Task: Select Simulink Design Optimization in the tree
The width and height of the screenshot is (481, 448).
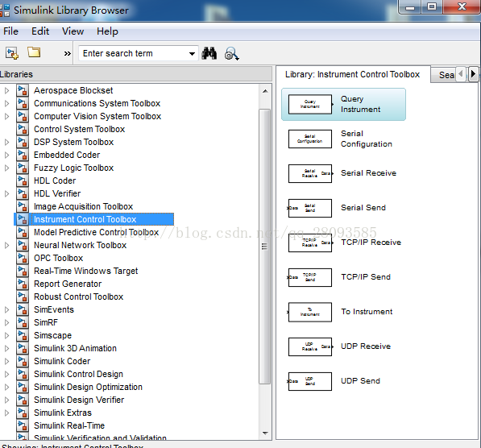Action: point(88,387)
